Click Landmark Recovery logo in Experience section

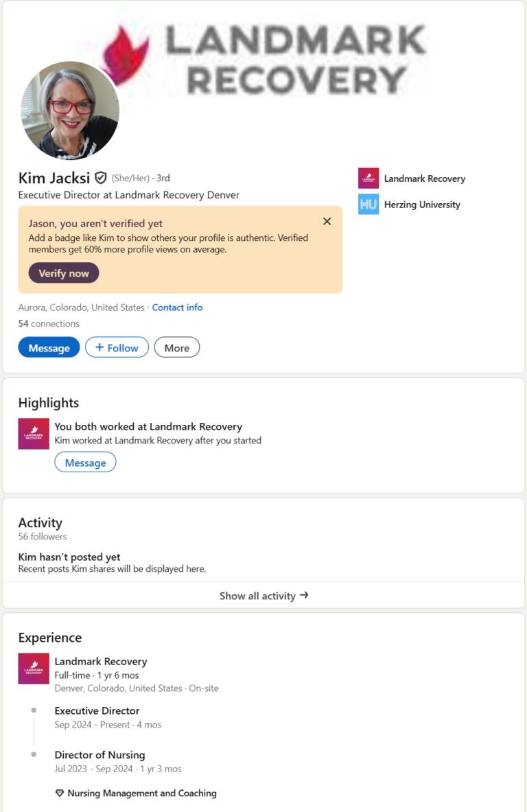(34, 669)
